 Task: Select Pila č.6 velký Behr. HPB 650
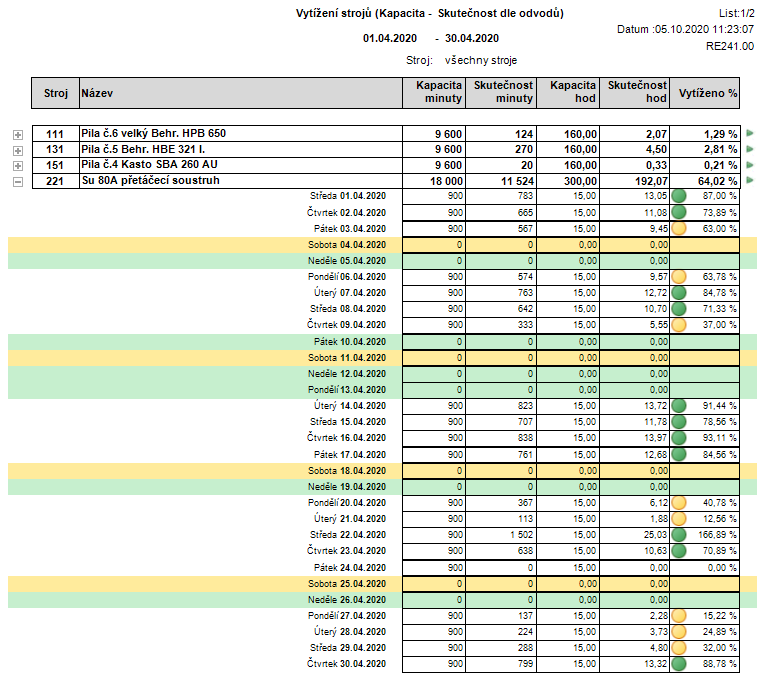tap(154, 133)
